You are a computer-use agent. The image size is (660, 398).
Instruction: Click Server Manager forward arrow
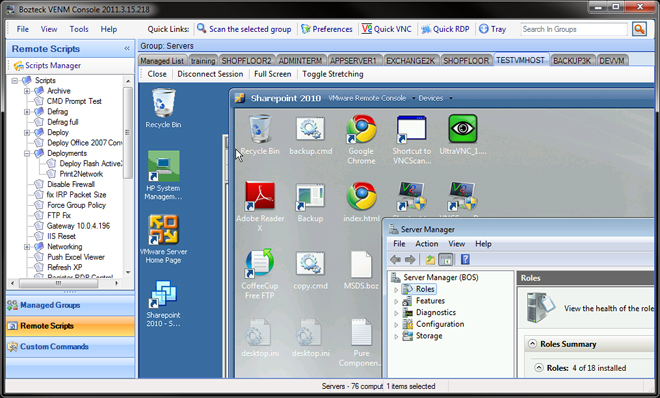[x=410, y=260]
